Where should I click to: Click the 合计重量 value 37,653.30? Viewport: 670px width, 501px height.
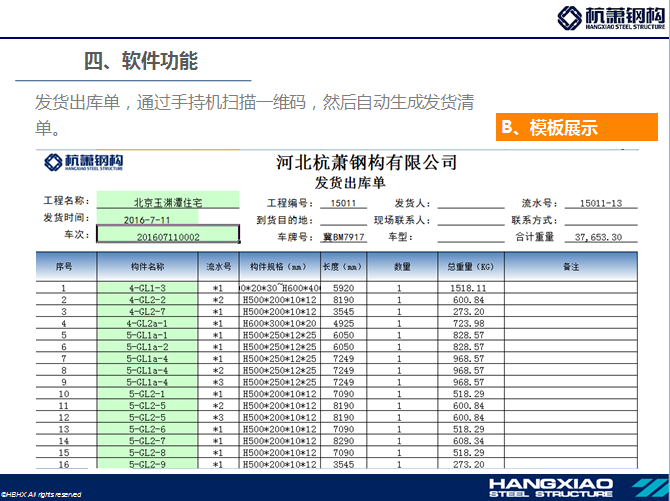coord(598,237)
